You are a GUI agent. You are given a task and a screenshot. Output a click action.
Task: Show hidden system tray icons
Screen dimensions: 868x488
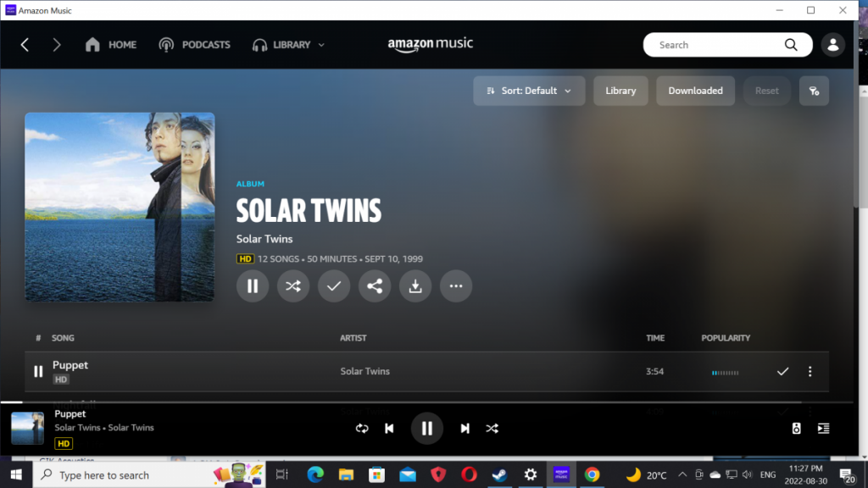pos(682,474)
